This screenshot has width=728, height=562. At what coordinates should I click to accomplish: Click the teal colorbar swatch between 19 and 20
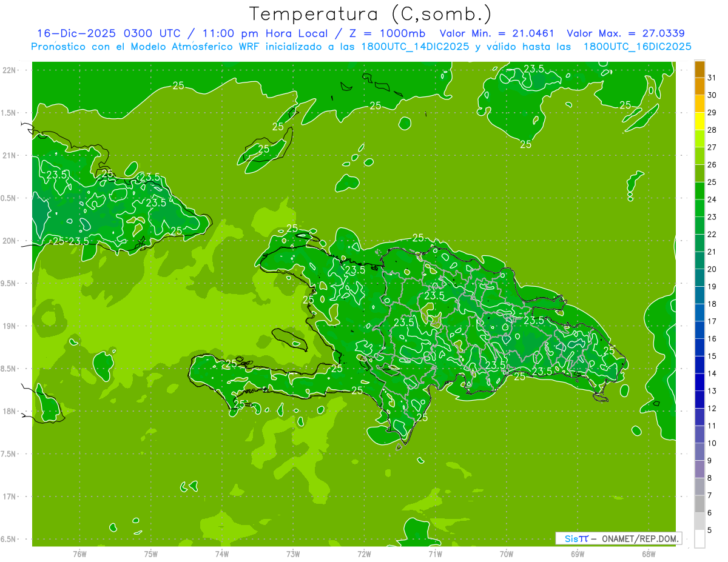click(699, 278)
